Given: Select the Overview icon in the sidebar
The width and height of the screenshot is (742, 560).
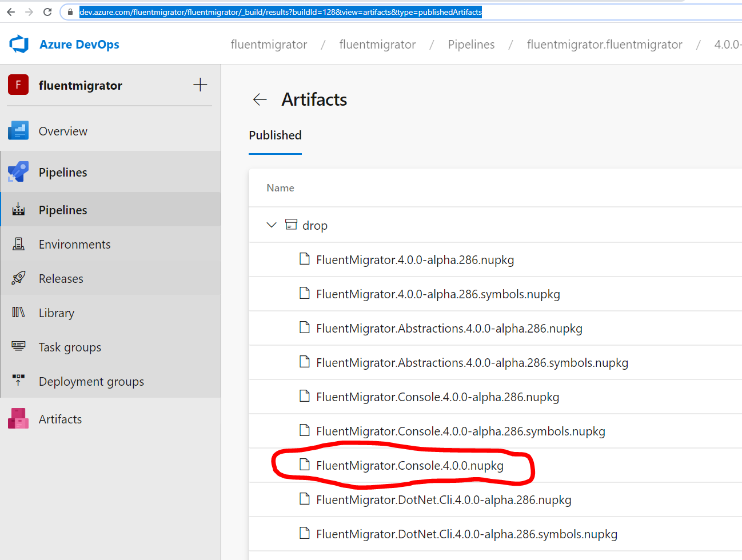Looking at the screenshot, I should (x=19, y=131).
